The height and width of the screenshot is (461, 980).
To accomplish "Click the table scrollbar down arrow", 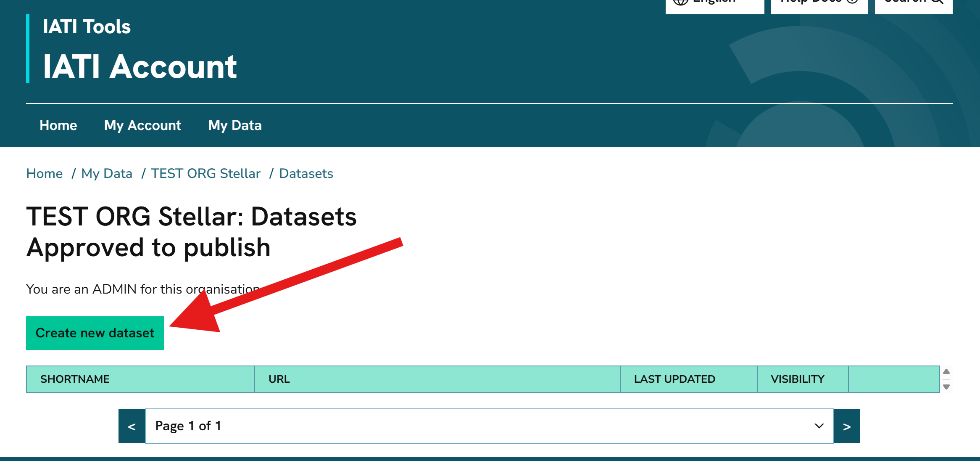I will pos(946,387).
